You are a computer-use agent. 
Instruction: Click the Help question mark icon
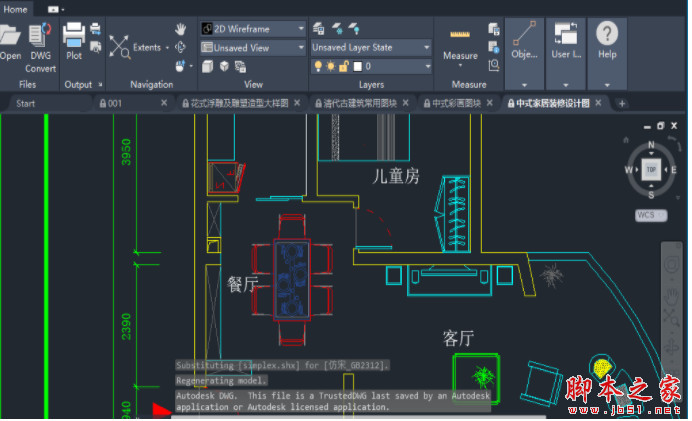coord(607,39)
